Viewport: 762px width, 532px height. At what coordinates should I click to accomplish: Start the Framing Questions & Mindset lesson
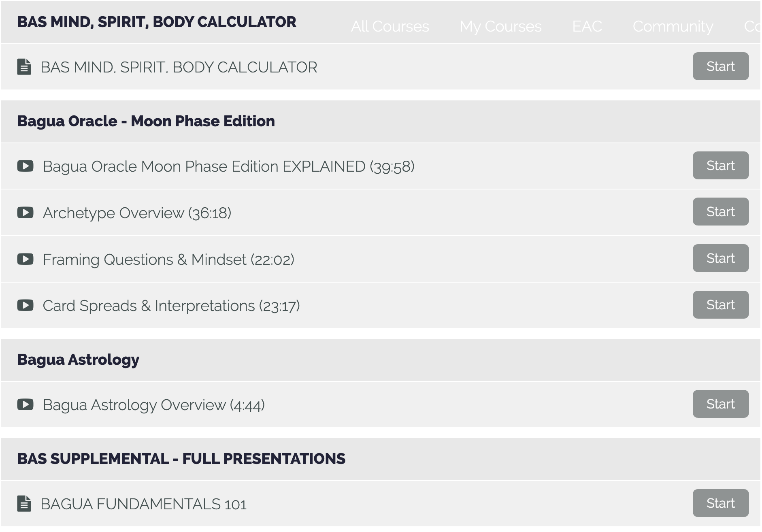pyautogui.click(x=720, y=258)
